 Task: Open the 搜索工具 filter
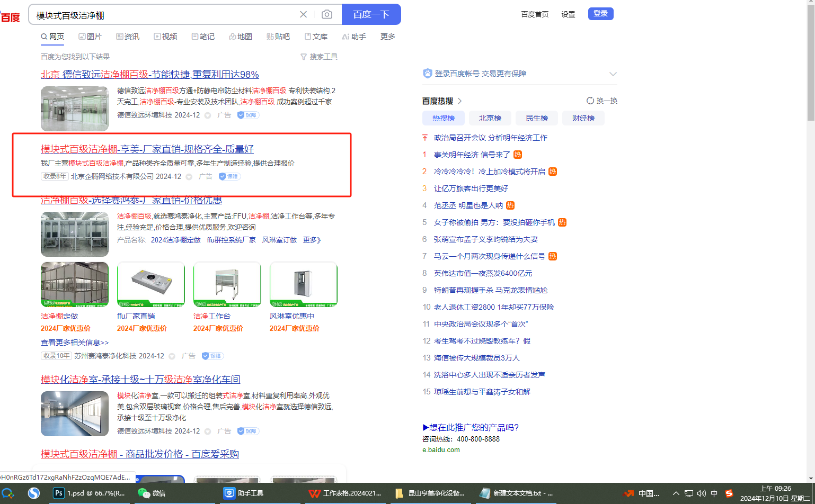[x=319, y=57]
